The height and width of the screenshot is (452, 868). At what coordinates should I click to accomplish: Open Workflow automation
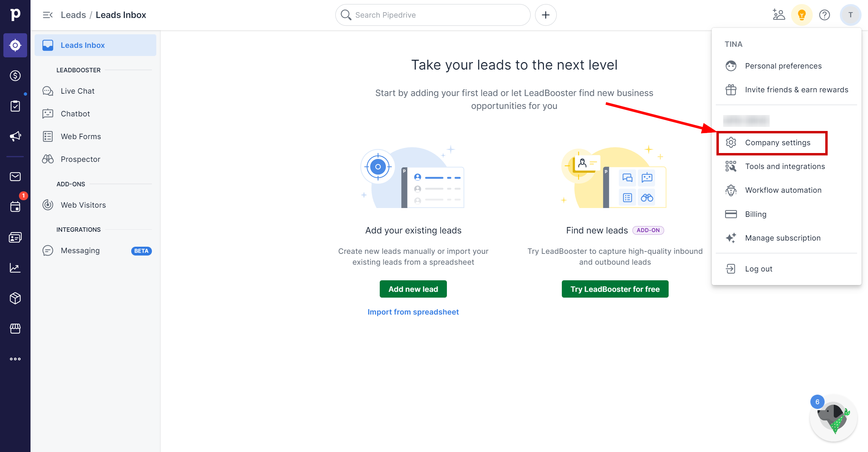tap(786, 190)
